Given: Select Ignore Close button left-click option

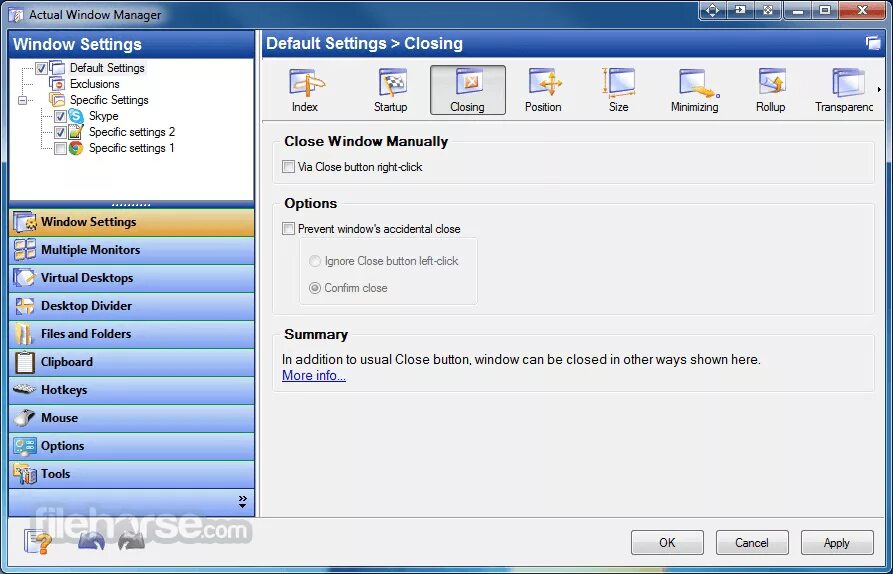Looking at the screenshot, I should [x=314, y=261].
